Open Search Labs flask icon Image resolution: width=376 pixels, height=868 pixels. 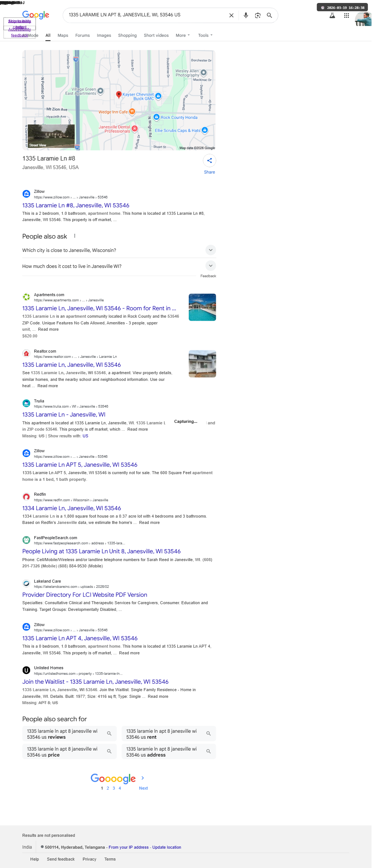333,16
